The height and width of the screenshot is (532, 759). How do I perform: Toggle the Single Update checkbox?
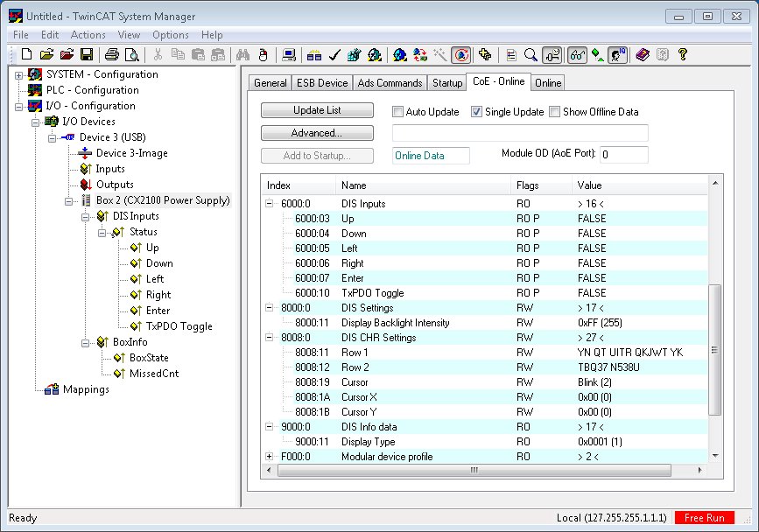point(477,112)
